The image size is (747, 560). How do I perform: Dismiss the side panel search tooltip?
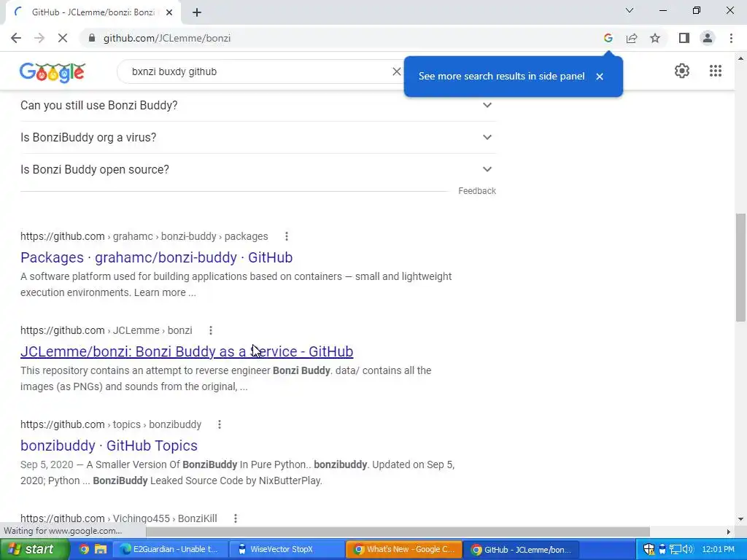coord(600,76)
